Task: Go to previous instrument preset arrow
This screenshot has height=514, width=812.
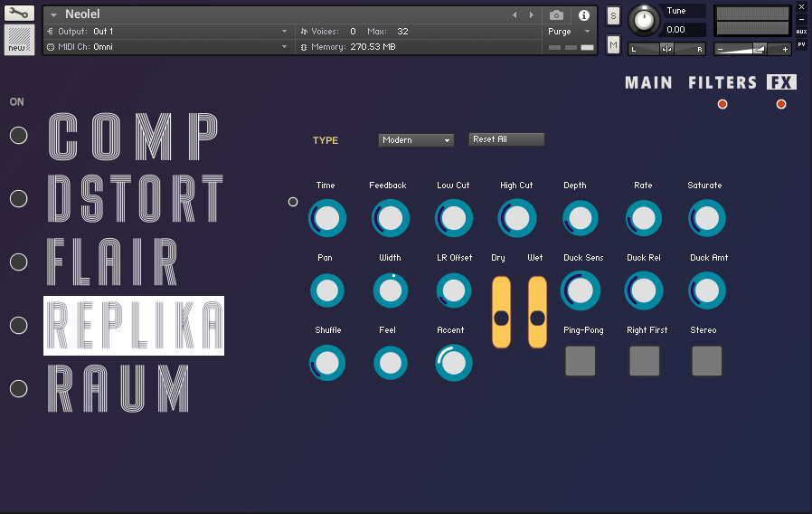Action: point(515,15)
